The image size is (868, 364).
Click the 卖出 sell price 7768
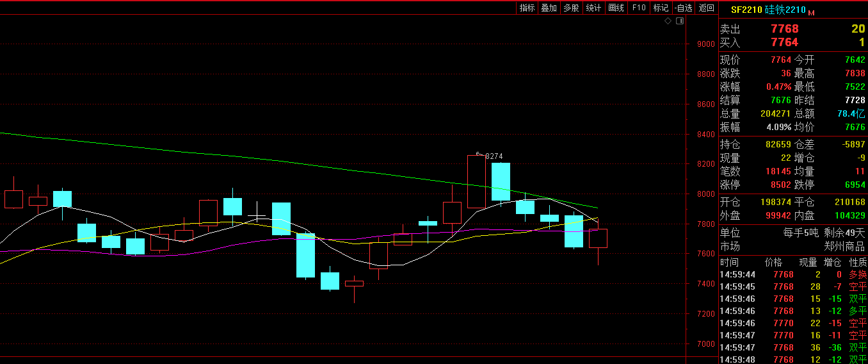(784, 29)
